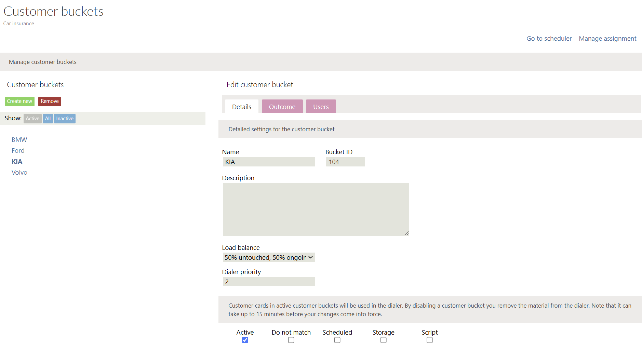This screenshot has height=364, width=642.
Task: Open the Manage assignment link
Action: pyautogui.click(x=607, y=39)
